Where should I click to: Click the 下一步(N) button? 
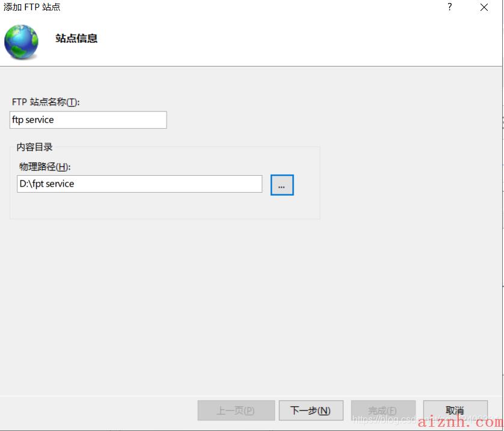click(311, 411)
